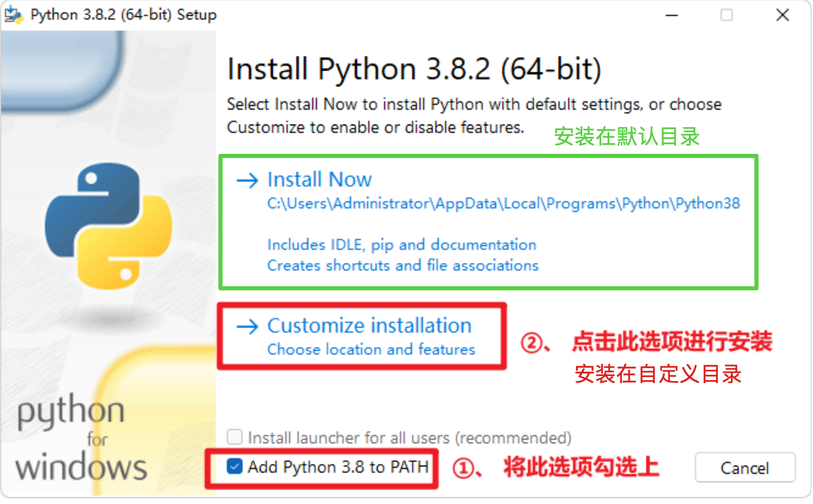This screenshot has width=813, height=504.
Task: Click the Python installer icon in the title bar
Action: (13, 15)
